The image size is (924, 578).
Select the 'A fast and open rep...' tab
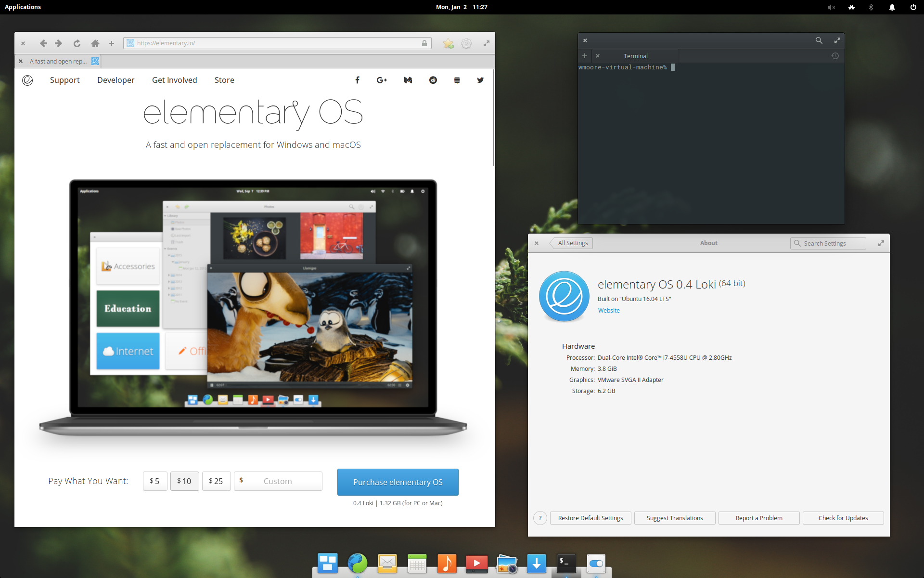point(58,61)
